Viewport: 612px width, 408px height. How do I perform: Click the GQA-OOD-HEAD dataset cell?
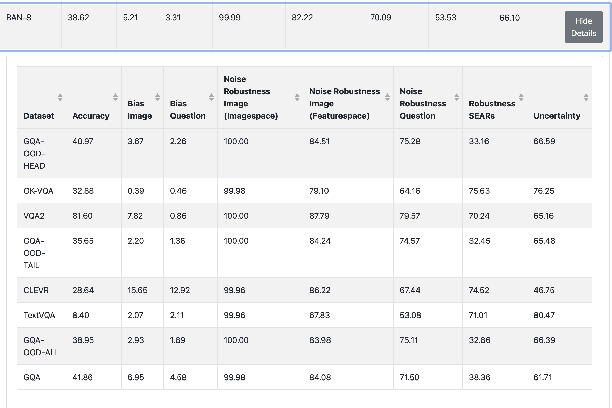pyautogui.click(x=35, y=154)
